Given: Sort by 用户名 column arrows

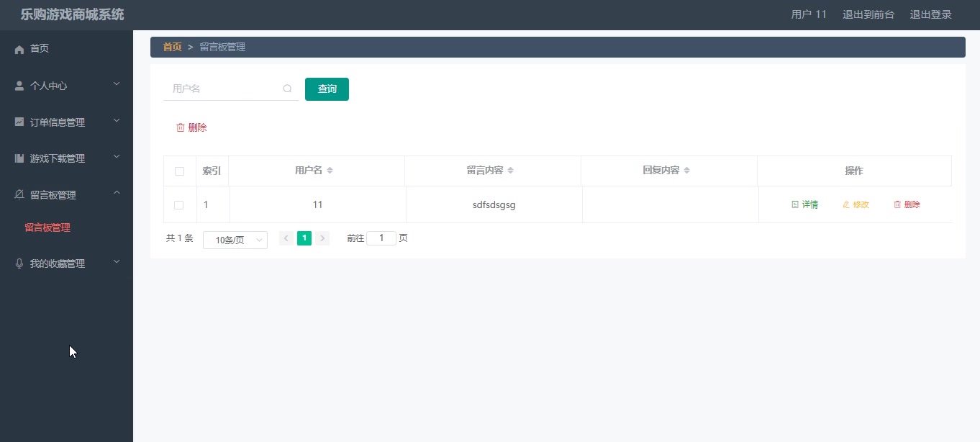Looking at the screenshot, I should (x=330, y=171).
